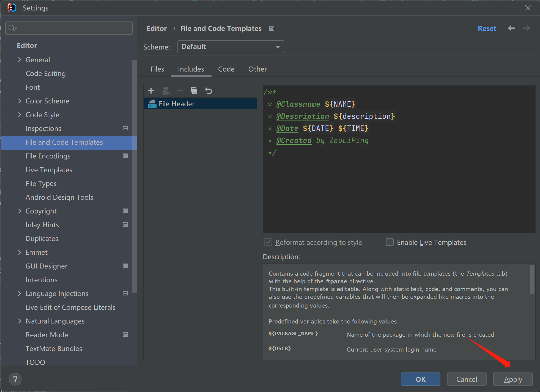
Task: Switch to the Files tab
Action: pyautogui.click(x=157, y=69)
